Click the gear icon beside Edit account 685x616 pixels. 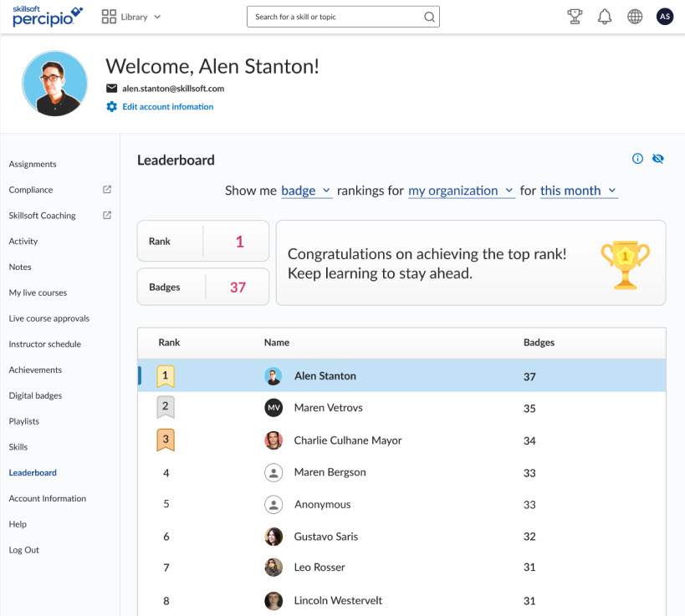(112, 107)
